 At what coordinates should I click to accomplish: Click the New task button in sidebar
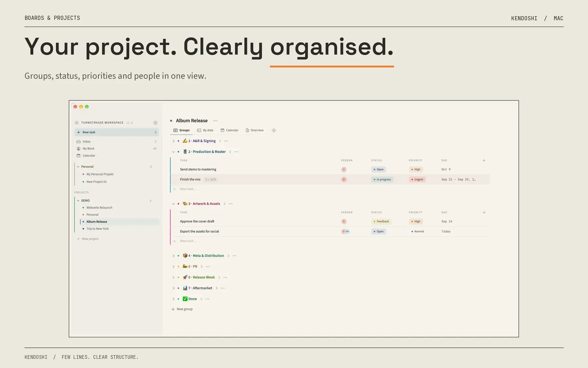[x=117, y=132]
